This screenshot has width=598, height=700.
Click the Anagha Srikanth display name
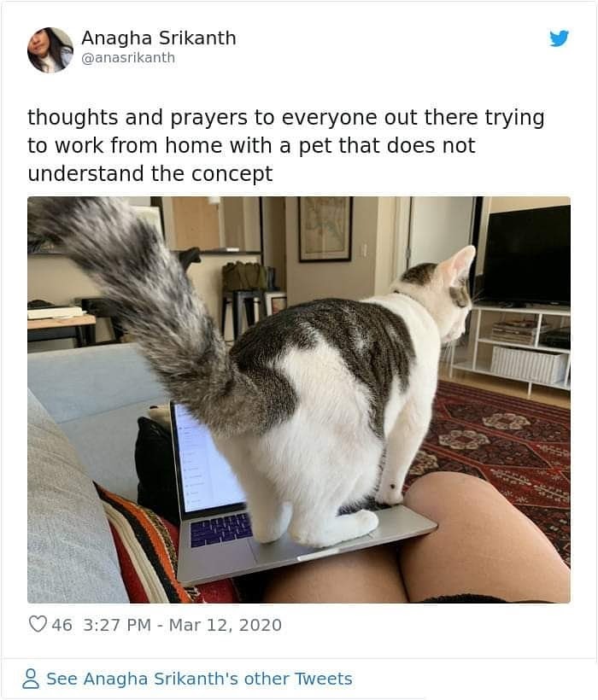(x=159, y=38)
